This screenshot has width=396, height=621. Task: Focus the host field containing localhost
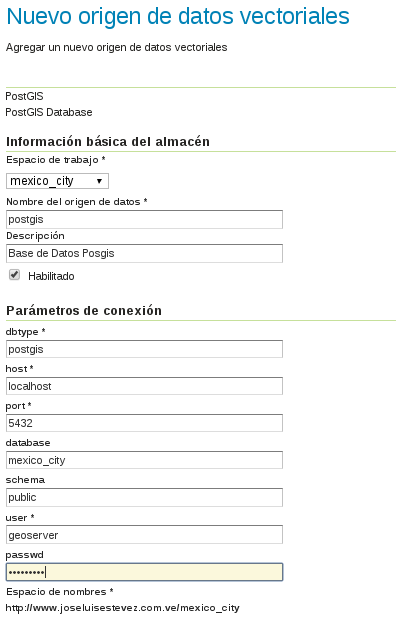[x=145, y=386]
